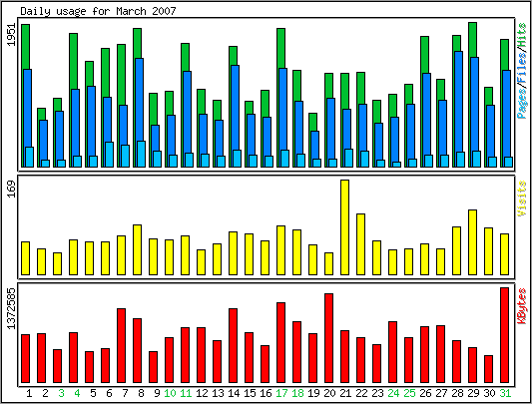532x404 pixels.
Task: Select day 28 on the bottom axis
Action: pyautogui.click(x=457, y=393)
